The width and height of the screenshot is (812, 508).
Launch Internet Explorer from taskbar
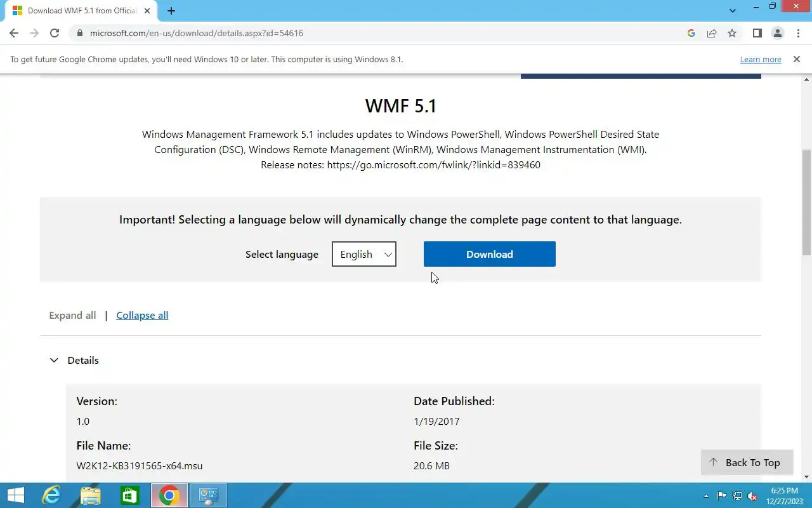51,495
